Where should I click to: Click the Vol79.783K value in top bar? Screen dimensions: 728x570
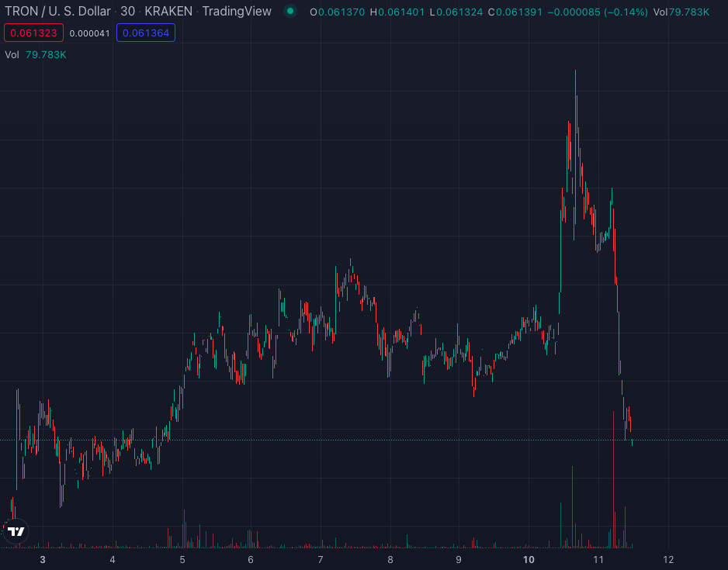681,12
